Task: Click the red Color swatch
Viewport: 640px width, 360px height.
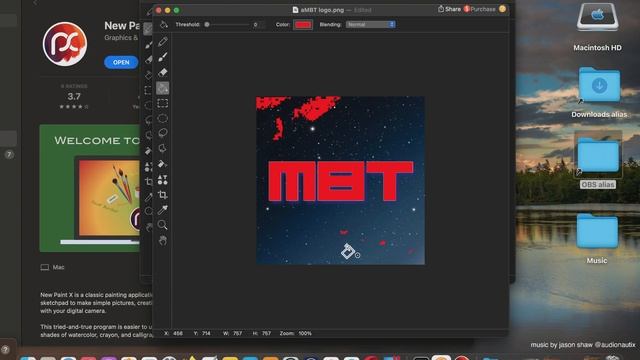Action: pyautogui.click(x=303, y=24)
